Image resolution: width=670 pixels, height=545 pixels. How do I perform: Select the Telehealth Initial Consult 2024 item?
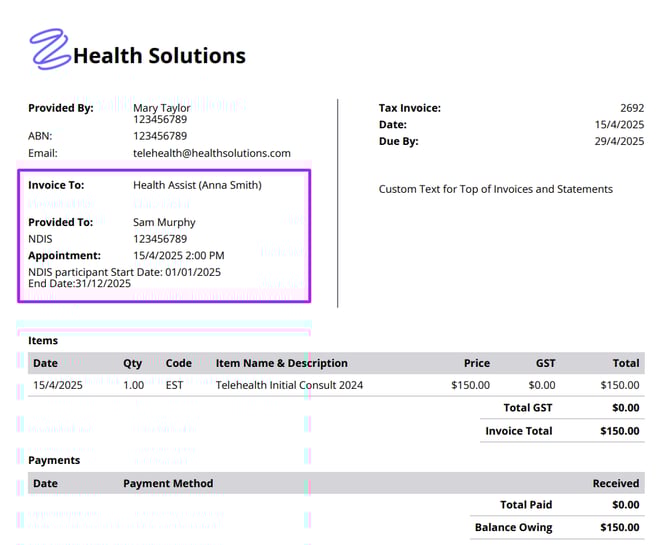289,385
